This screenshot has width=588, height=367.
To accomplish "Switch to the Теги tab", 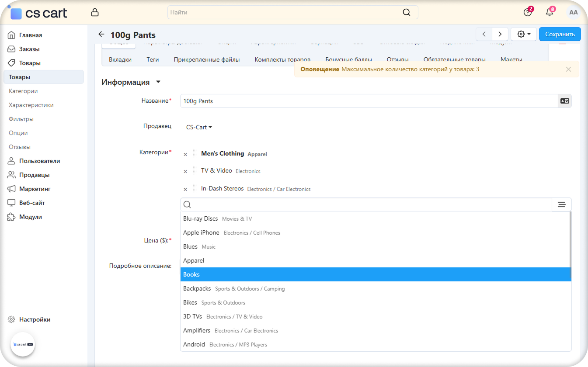I will coord(153,59).
